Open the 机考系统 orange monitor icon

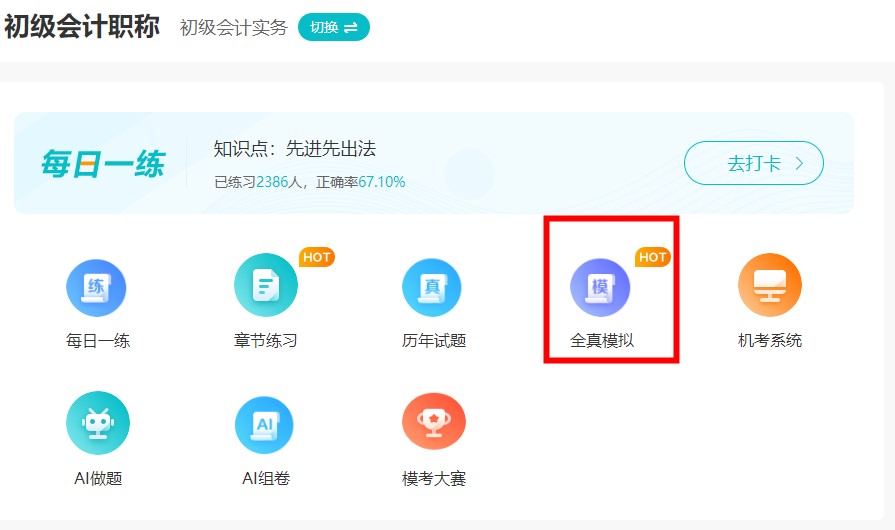[769, 286]
